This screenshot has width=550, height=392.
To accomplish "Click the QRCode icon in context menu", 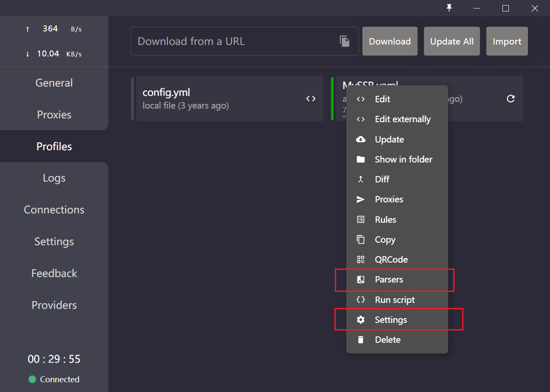I will [361, 260].
